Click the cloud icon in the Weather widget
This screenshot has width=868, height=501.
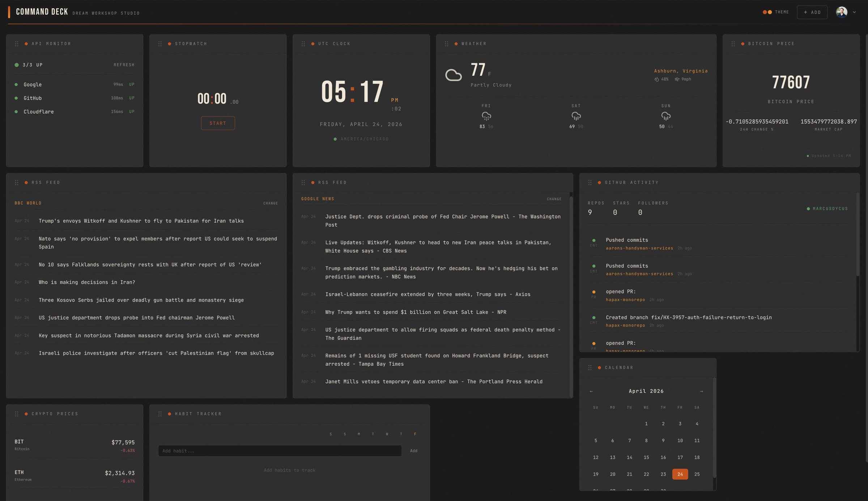click(x=454, y=75)
